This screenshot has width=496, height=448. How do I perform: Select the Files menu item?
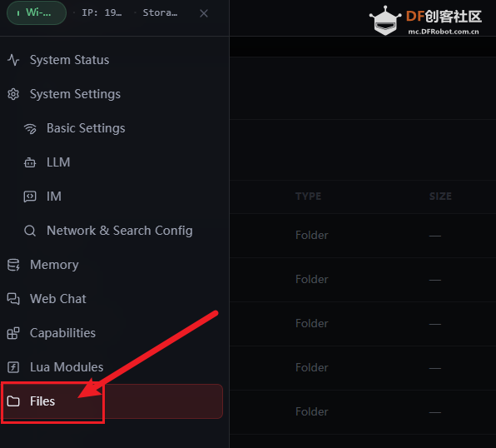click(x=112, y=401)
